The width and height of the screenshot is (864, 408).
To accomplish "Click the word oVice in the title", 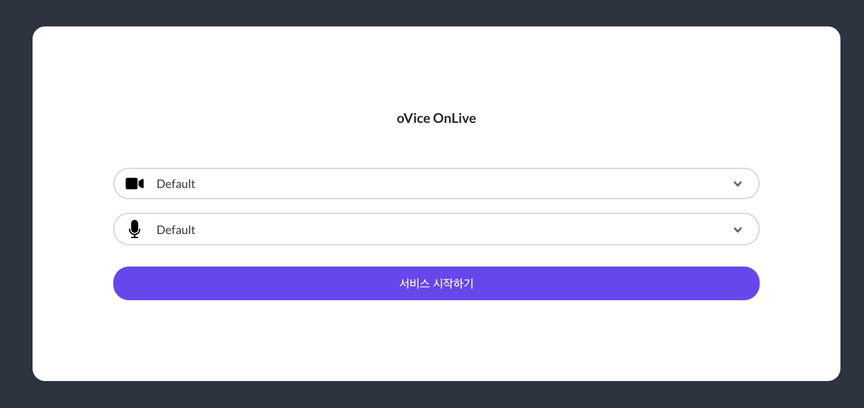I will 413,119.
